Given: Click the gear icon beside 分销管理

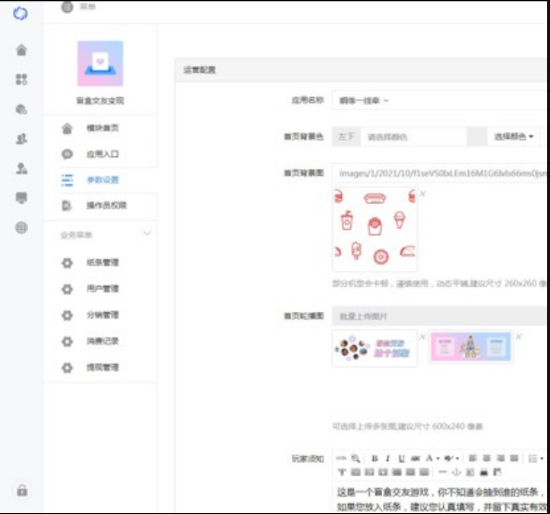Looking at the screenshot, I should [x=67, y=315].
